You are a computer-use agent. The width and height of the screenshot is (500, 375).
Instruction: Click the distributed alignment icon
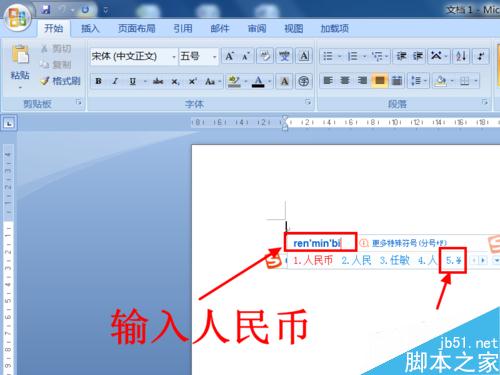pyautogui.click(x=397, y=81)
